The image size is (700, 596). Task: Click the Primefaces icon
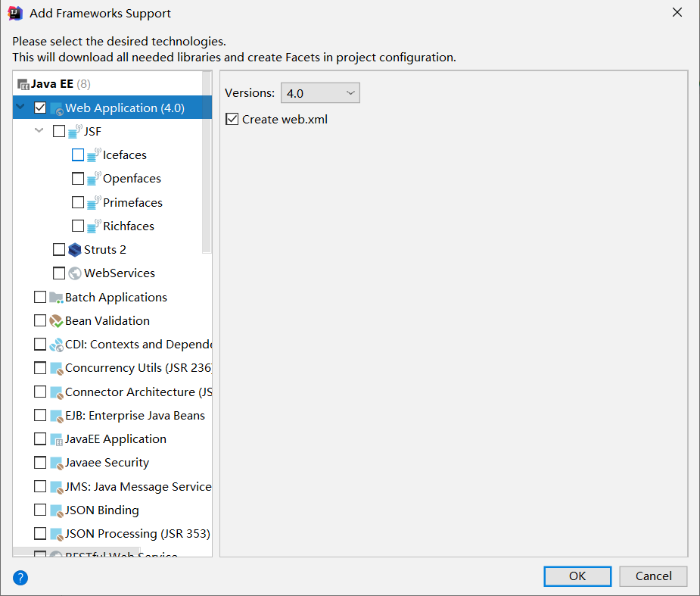pyautogui.click(x=94, y=202)
